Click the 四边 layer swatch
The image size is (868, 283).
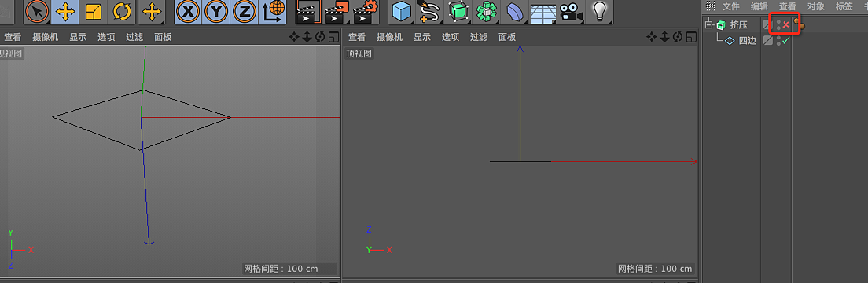click(768, 40)
